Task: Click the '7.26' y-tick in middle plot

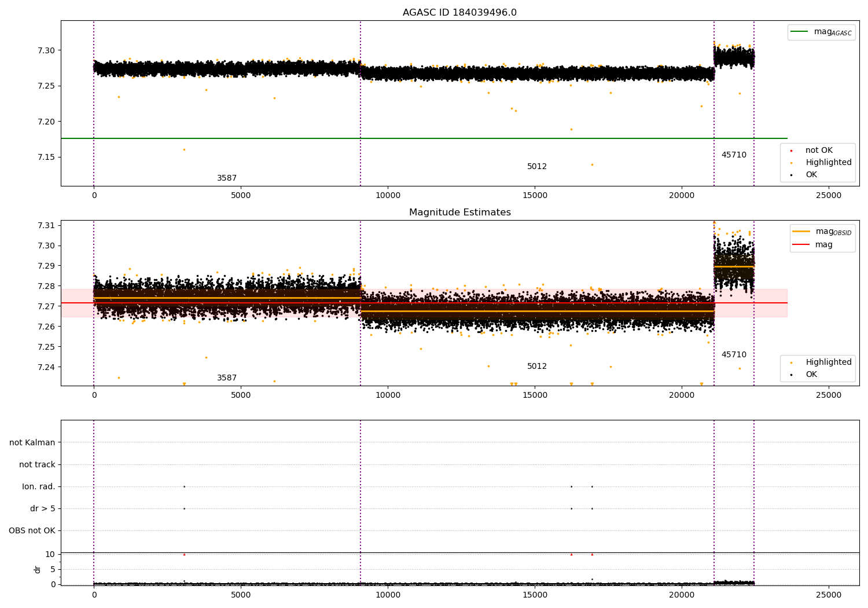Action: [46, 327]
